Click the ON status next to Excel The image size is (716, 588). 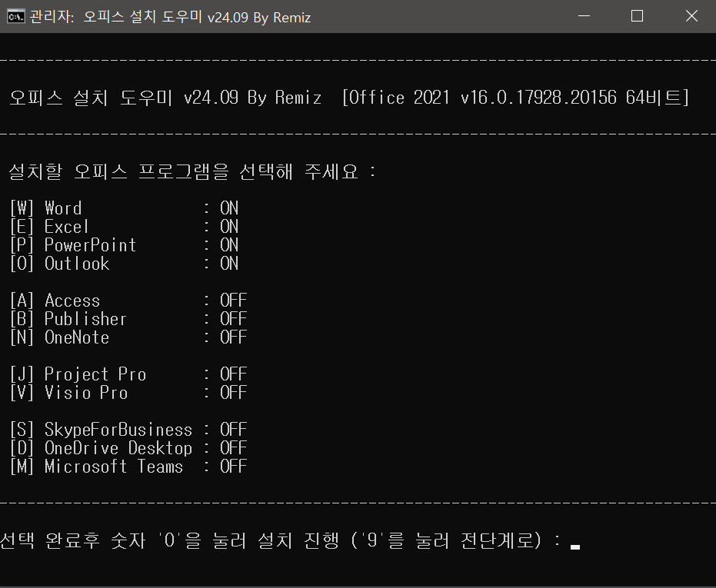229,227
